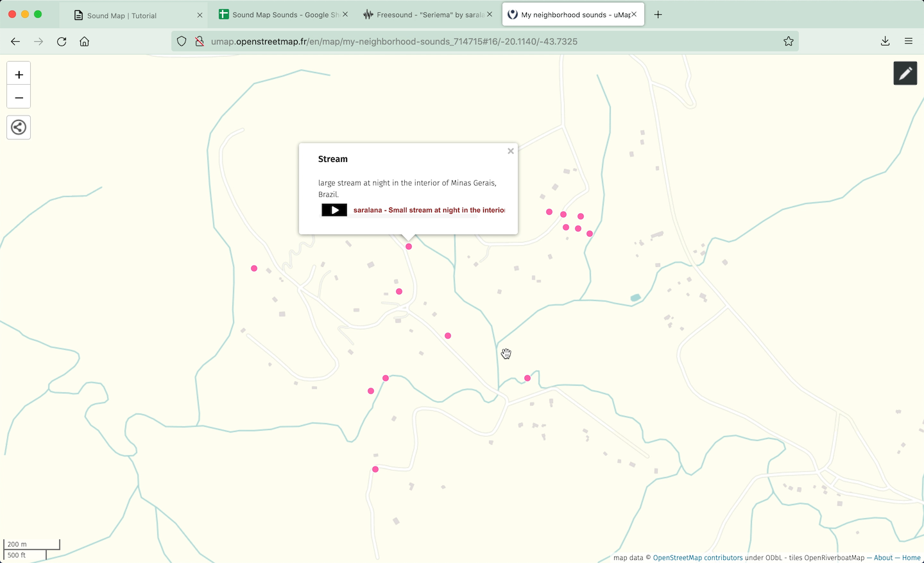Go to browser home page
924x563 pixels.
[84, 42]
